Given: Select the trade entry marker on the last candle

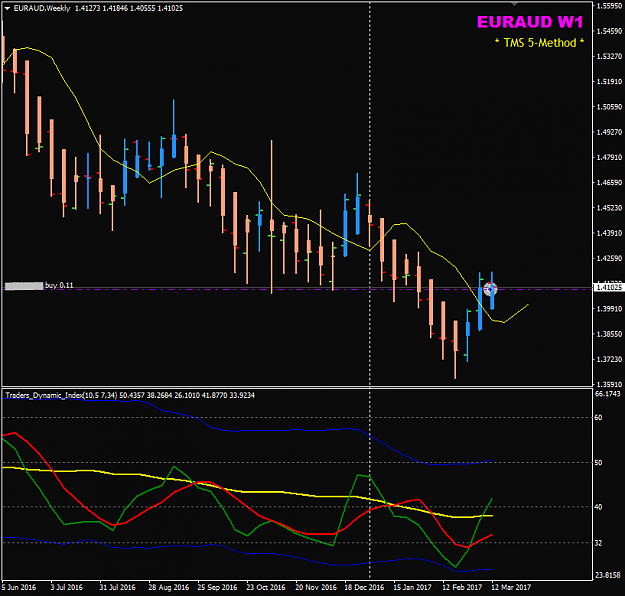Looking at the screenshot, I should point(490,289).
